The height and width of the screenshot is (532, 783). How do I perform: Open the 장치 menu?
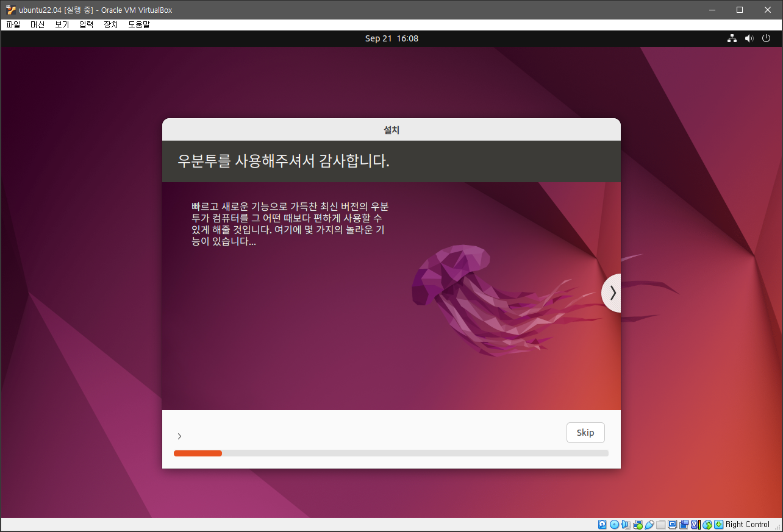click(x=111, y=25)
